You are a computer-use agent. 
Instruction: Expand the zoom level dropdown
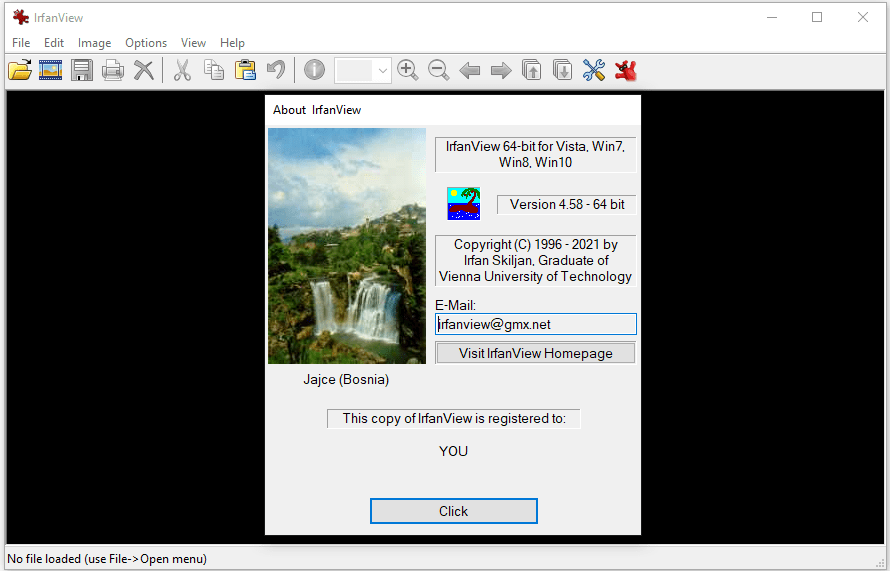coord(383,70)
